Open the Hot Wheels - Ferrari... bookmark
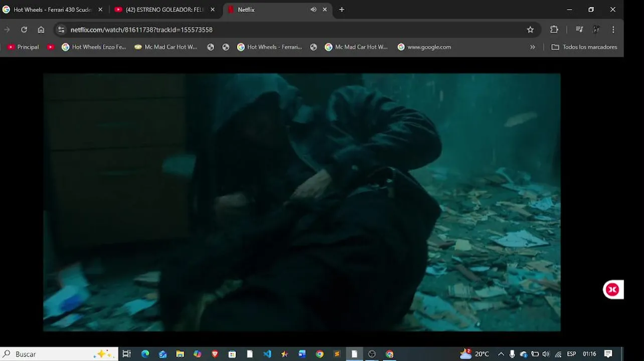Screen dimensions: 644x361 tap(270, 47)
